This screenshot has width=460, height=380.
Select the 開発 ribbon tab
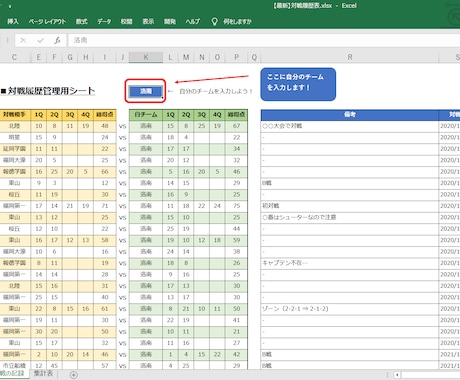click(x=170, y=22)
